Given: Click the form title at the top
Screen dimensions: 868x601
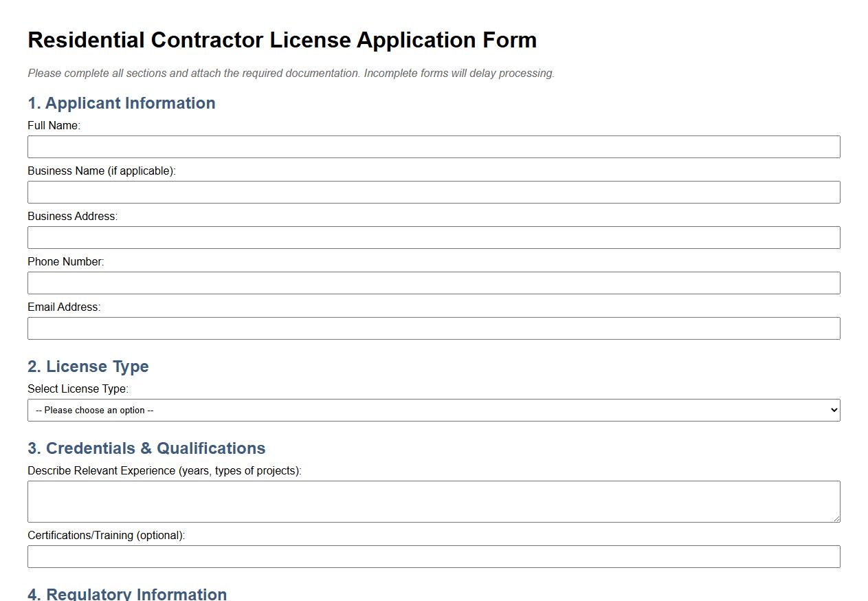Looking at the screenshot, I should coord(282,40).
